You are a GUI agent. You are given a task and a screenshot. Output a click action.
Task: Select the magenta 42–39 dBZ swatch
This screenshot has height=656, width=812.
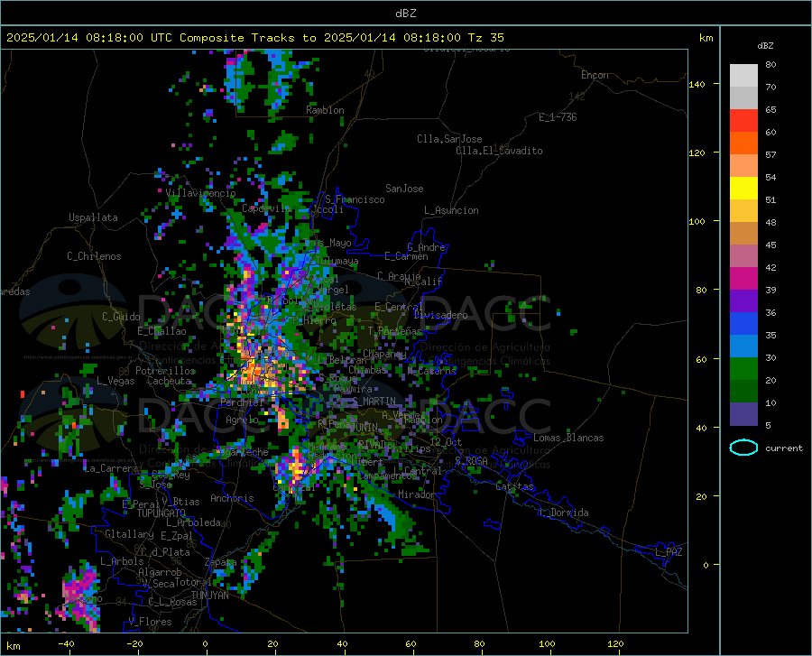pos(743,279)
